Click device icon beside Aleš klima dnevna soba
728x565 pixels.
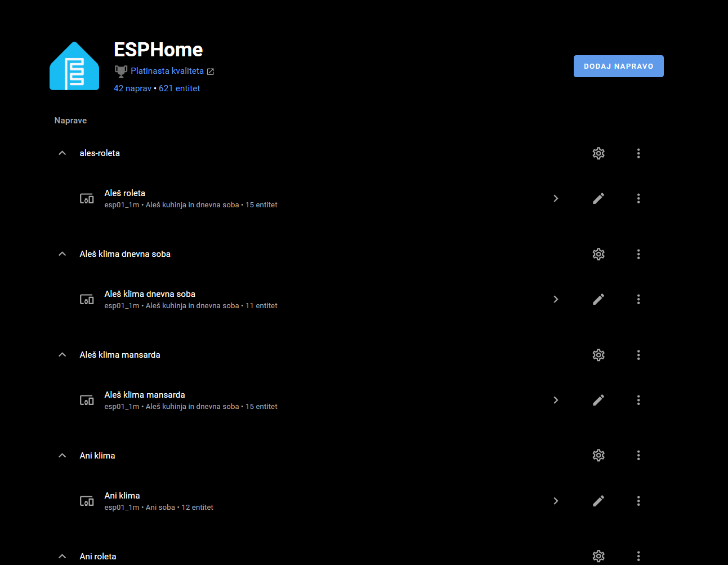pos(87,299)
